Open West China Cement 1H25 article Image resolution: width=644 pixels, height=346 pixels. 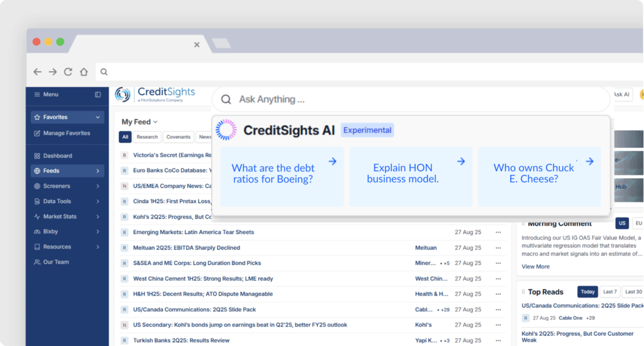click(203, 279)
